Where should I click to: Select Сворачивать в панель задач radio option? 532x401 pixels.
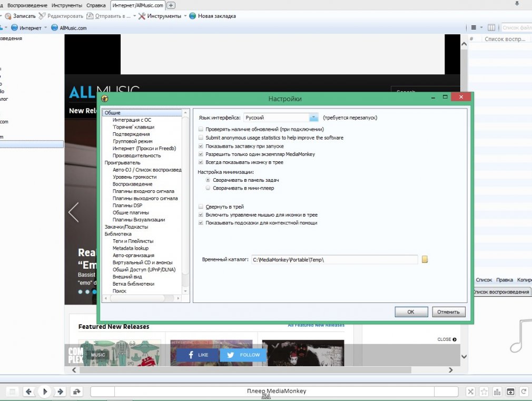click(208, 180)
